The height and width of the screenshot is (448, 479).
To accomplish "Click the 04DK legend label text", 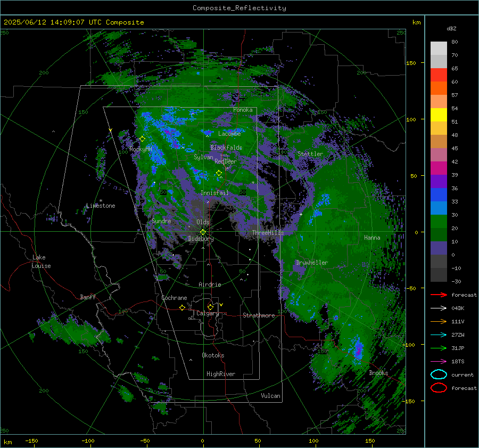I will click(458, 308).
